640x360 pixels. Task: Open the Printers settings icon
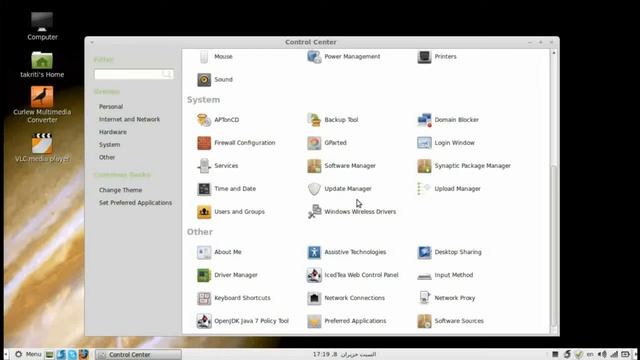coord(424,57)
